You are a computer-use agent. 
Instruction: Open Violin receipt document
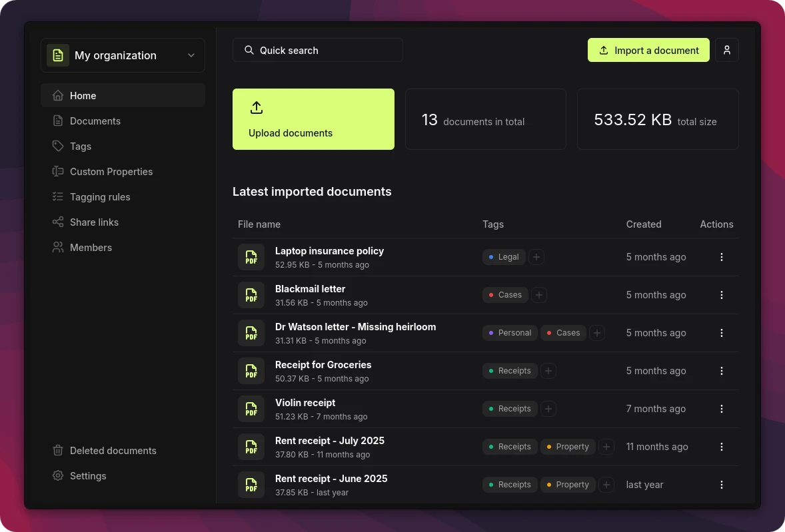pos(305,403)
